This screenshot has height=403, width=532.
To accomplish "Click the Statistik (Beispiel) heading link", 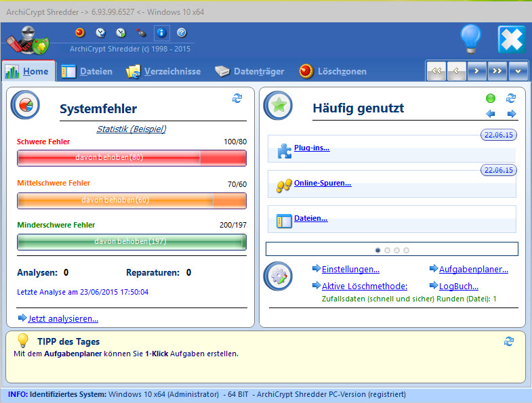I will (x=131, y=129).
